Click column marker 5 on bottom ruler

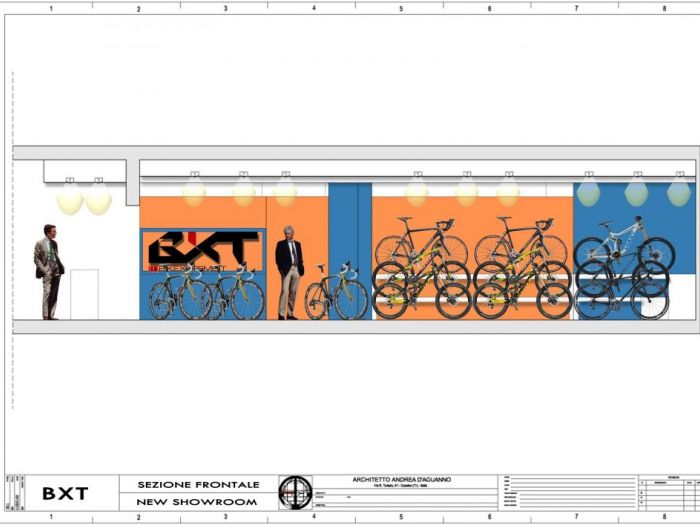[401, 517]
